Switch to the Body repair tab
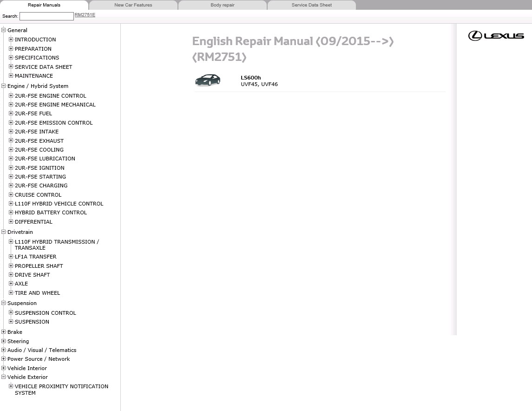The image size is (532, 411). (x=222, y=5)
